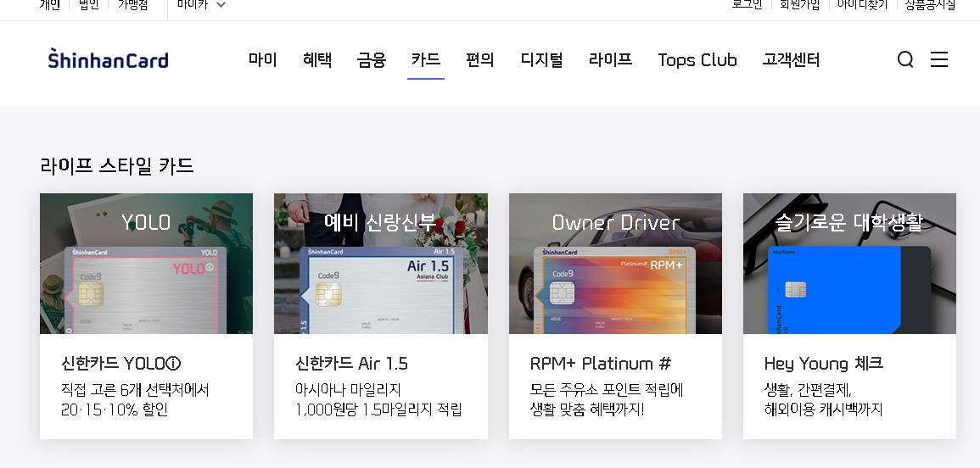The image size is (980, 468).
Task: Select the 카드 menu tab
Action: [x=426, y=60]
